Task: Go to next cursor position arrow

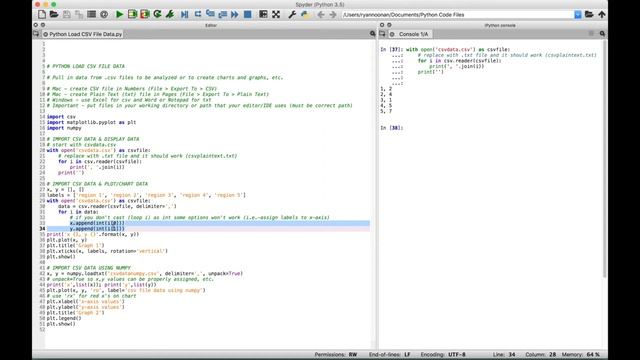Action: tap(333, 14)
